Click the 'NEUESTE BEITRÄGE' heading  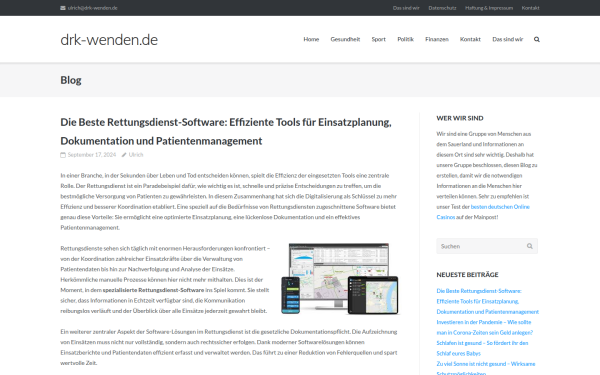(467, 275)
